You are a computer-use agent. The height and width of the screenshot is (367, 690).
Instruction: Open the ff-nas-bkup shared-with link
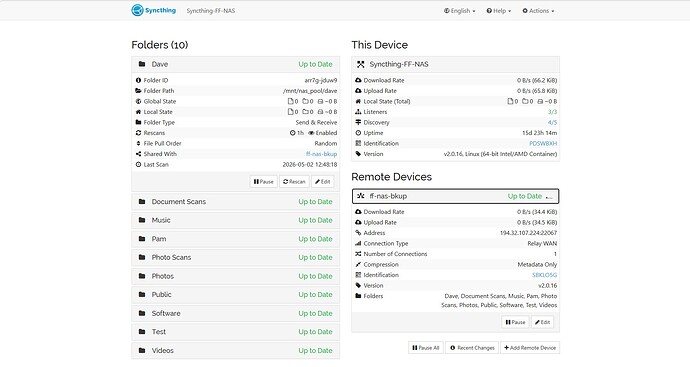coord(321,154)
